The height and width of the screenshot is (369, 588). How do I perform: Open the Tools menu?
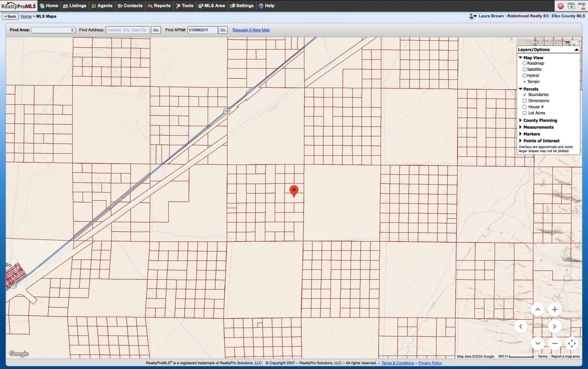click(184, 6)
